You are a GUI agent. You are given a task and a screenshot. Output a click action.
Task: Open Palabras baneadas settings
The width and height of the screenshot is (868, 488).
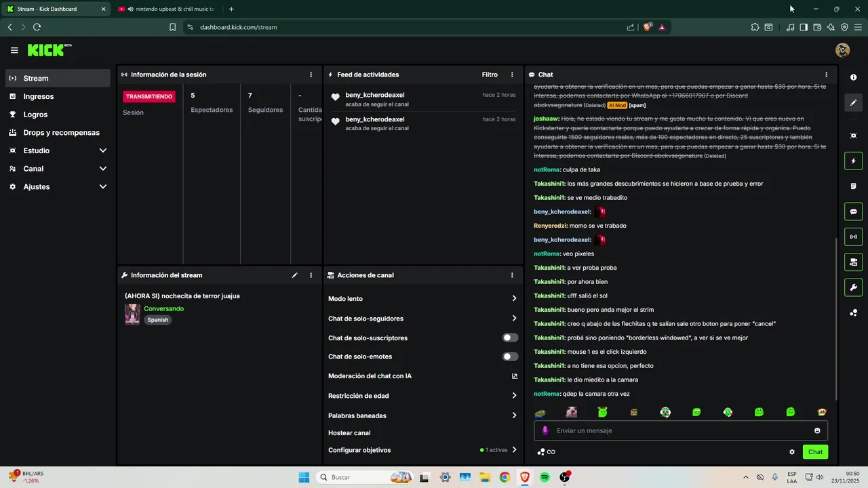pos(423,415)
